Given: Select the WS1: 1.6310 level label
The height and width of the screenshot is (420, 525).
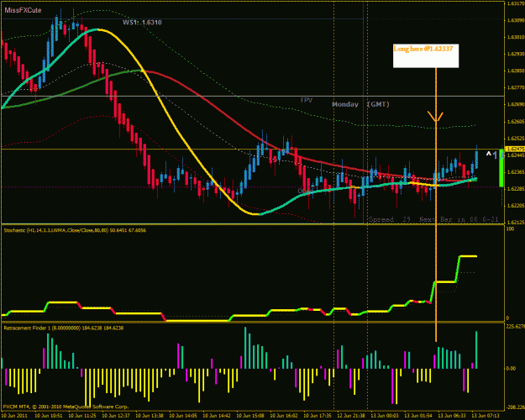Looking at the screenshot, I should point(142,23).
